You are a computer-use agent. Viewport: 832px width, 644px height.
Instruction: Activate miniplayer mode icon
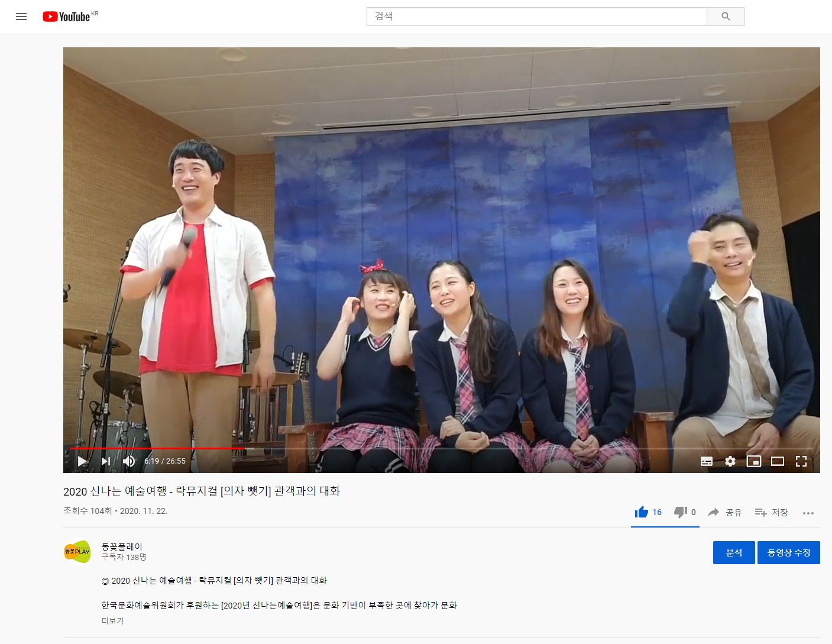coord(754,461)
